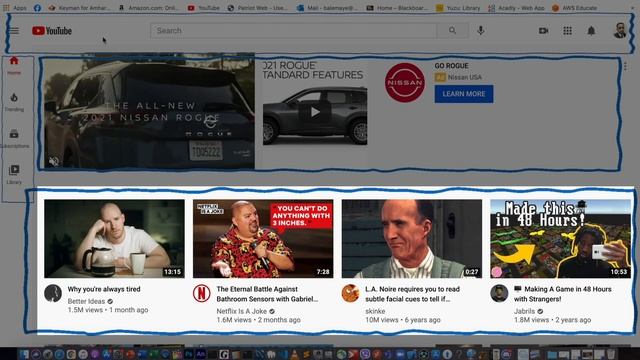The width and height of the screenshot is (640, 360).
Task: Click the Jabrils channel avatar
Action: tap(499, 293)
